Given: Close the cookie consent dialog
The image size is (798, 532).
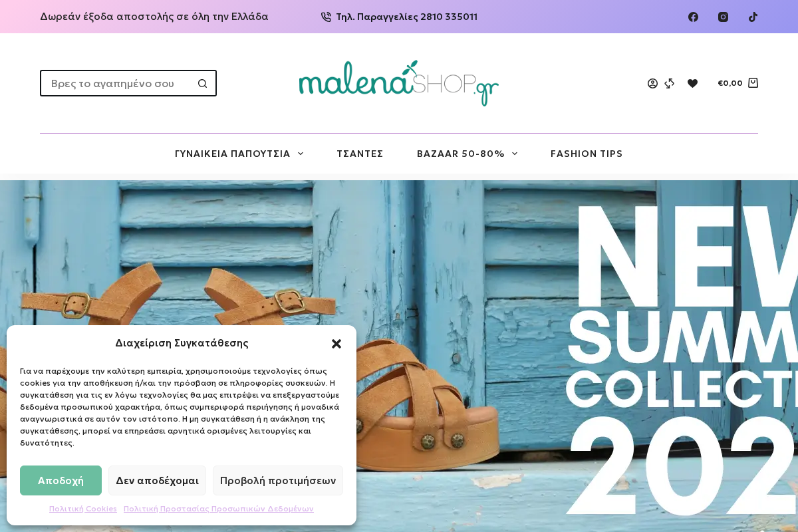Looking at the screenshot, I should [336, 344].
